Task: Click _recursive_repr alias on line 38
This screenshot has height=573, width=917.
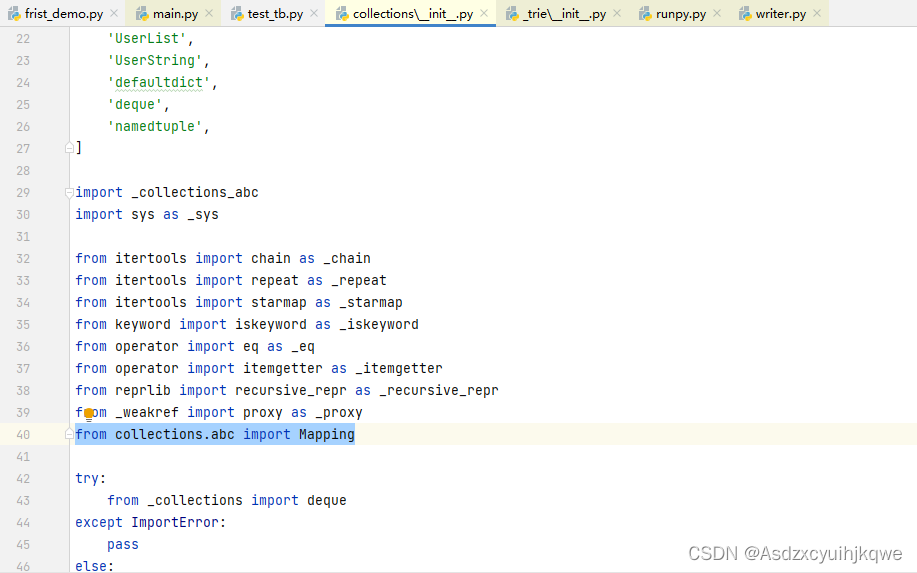Action: 439,391
